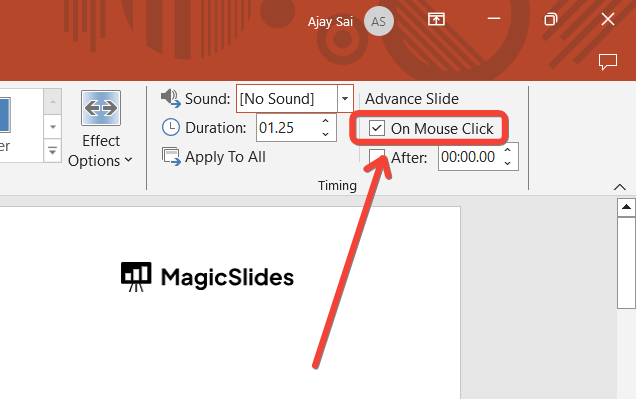Toggle the On Mouse Click checkbox
The height and width of the screenshot is (399, 636).
(376, 129)
